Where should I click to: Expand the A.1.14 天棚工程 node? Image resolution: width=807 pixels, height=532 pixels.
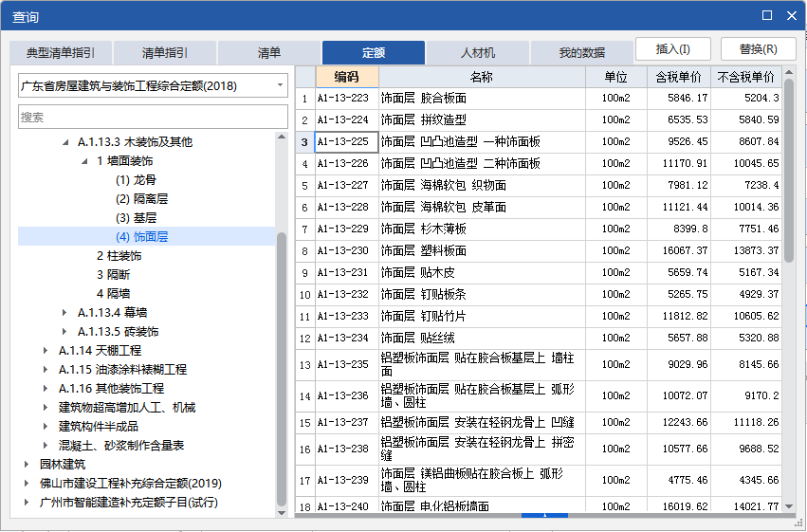46,350
